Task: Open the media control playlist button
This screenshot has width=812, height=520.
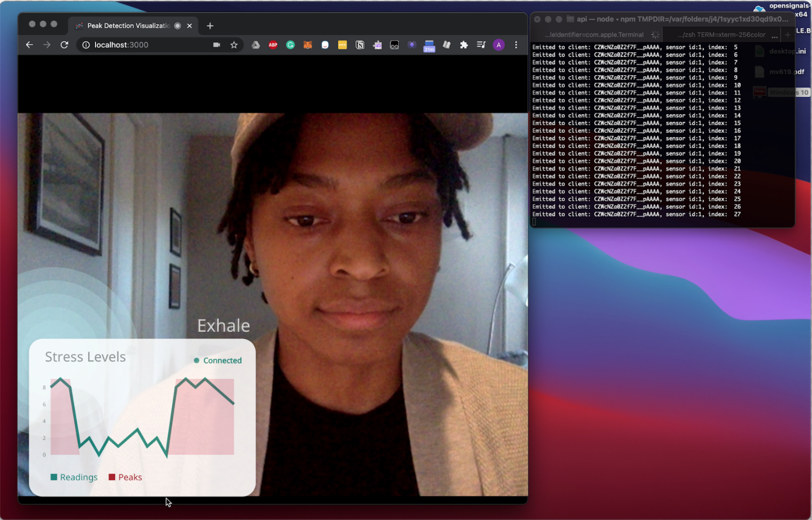Action: tap(481, 45)
